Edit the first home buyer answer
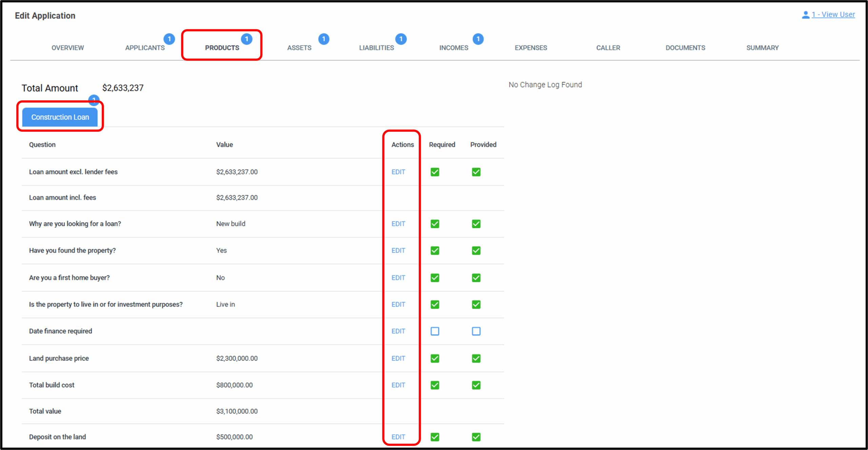 point(398,278)
